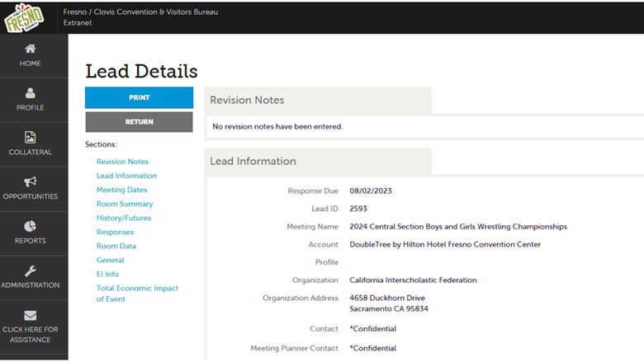Image resolution: width=644 pixels, height=362 pixels.
Task: Select California Interscholastic Federation organization value
Action: pos(413,280)
